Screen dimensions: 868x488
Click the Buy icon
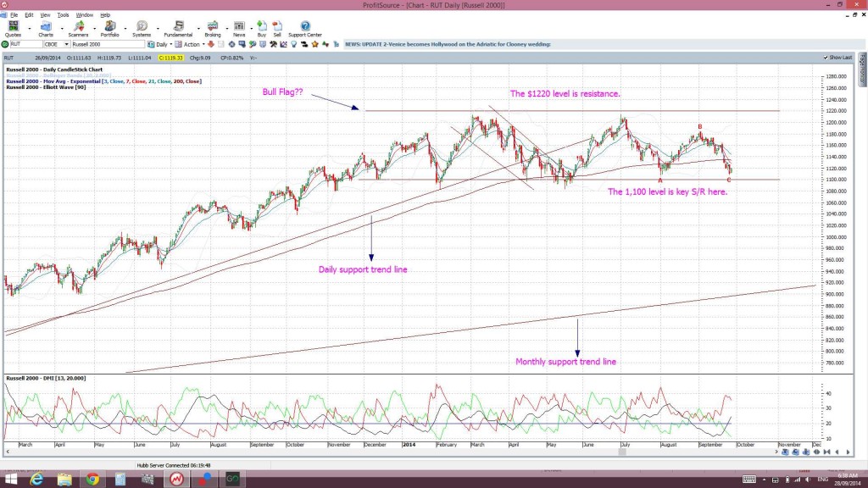pyautogui.click(x=262, y=28)
